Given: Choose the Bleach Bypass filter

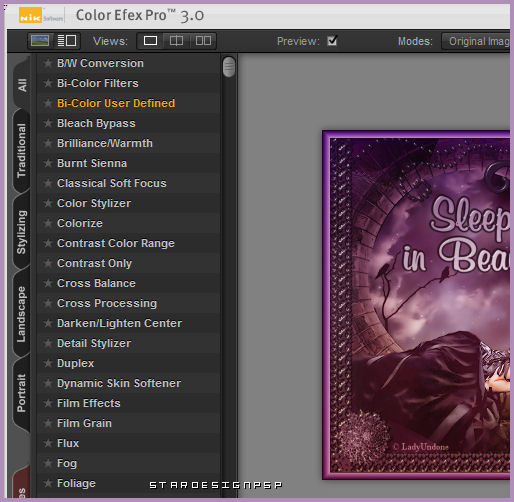Looking at the screenshot, I should [129, 123].
